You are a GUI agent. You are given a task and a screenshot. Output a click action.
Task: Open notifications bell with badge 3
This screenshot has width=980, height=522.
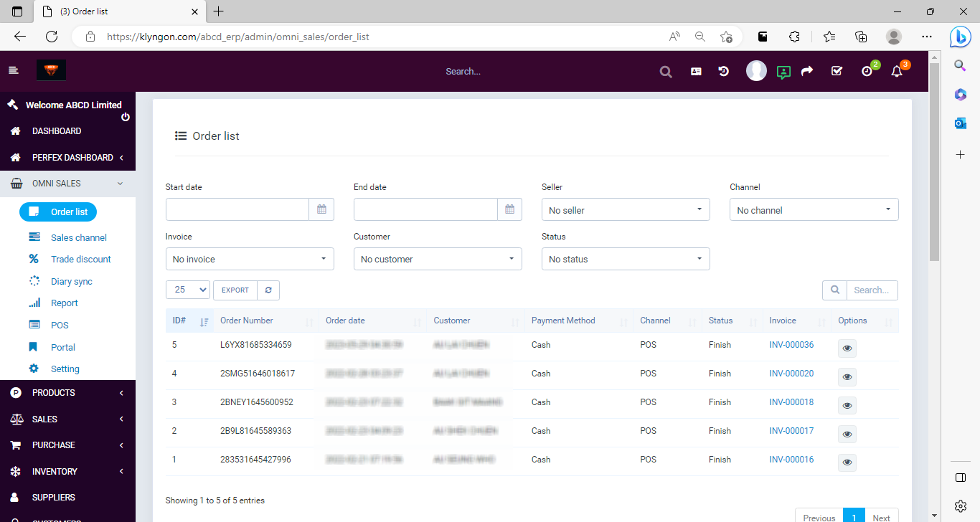[x=897, y=71]
